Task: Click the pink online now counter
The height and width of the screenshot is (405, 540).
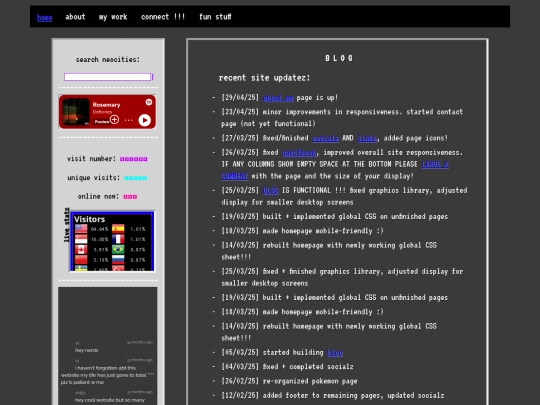Action: coord(130,197)
